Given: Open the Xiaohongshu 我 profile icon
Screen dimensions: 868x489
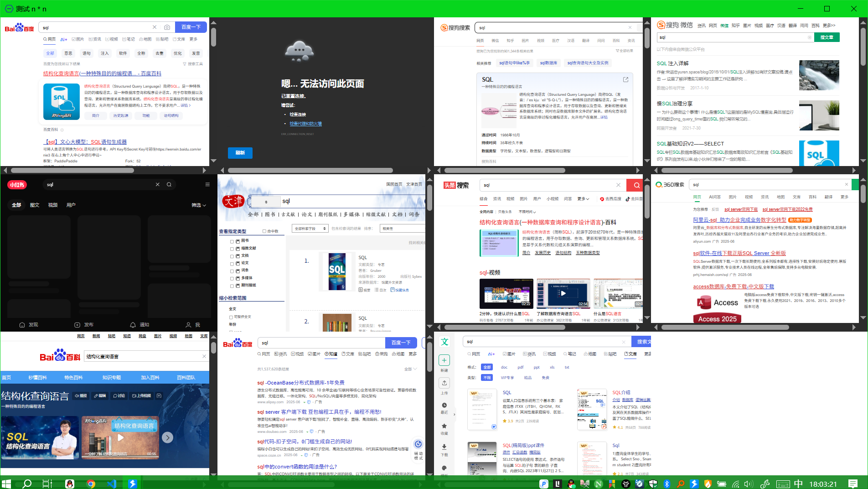Looking at the screenshot, I should pyautogui.click(x=188, y=325).
